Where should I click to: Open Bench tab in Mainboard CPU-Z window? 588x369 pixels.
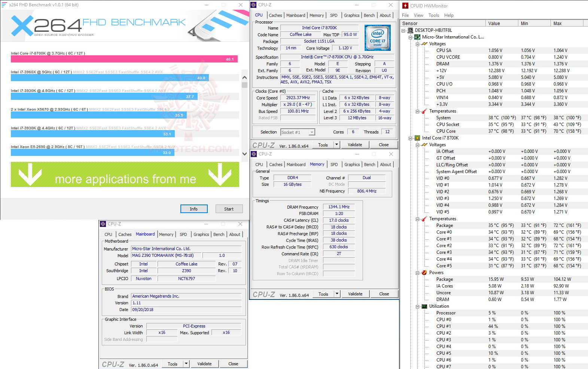point(219,234)
